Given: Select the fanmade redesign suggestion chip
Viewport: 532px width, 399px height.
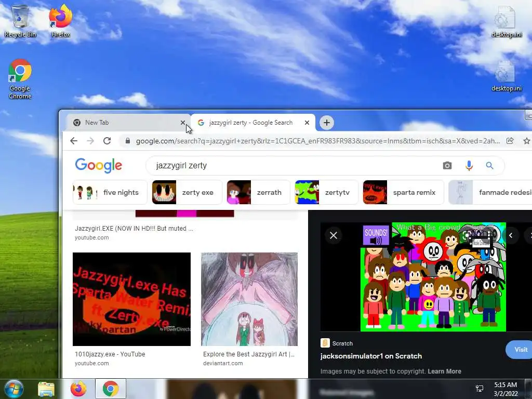Looking at the screenshot, I should tap(490, 192).
